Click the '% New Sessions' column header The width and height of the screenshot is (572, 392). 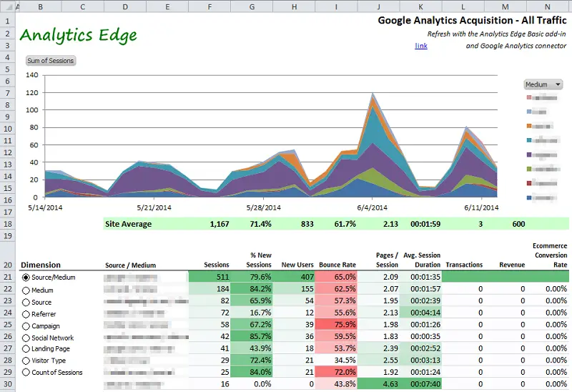(259, 260)
